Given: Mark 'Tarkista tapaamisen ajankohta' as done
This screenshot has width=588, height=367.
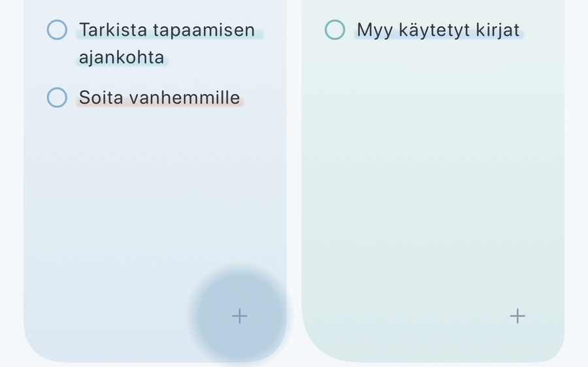Looking at the screenshot, I should click(57, 29).
